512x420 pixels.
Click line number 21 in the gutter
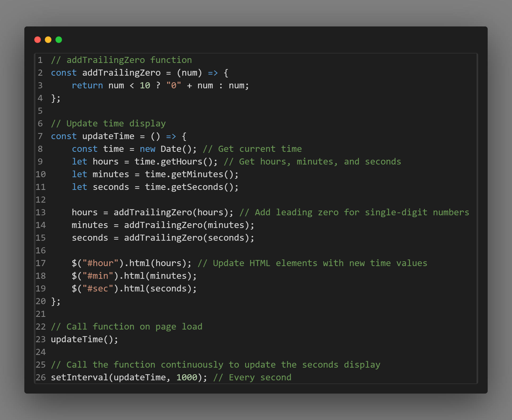pyautogui.click(x=41, y=314)
